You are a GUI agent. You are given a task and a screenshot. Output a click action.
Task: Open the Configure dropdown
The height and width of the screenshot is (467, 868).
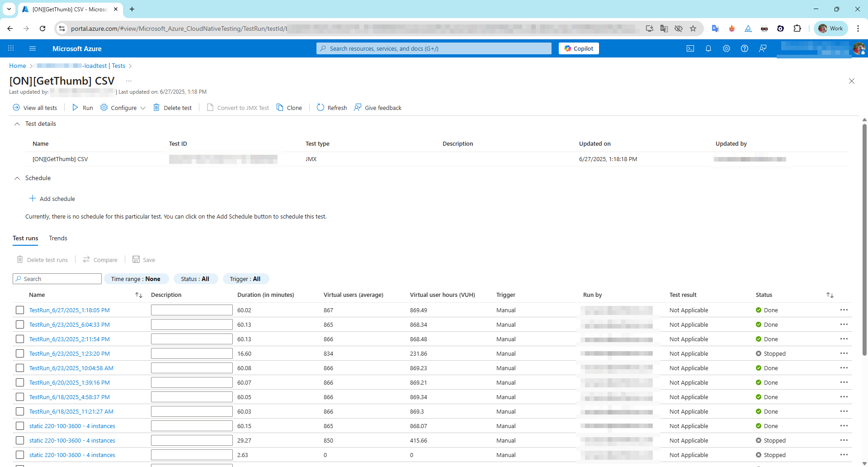coord(123,108)
